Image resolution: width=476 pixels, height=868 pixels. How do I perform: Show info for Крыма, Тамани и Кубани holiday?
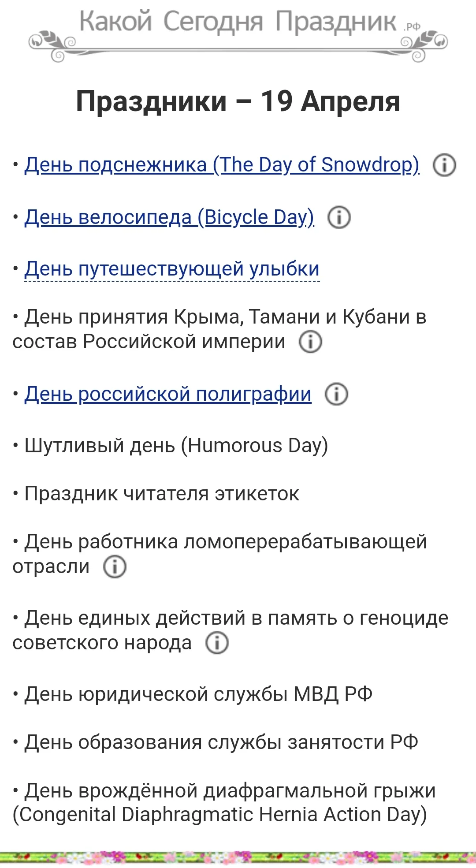(310, 342)
